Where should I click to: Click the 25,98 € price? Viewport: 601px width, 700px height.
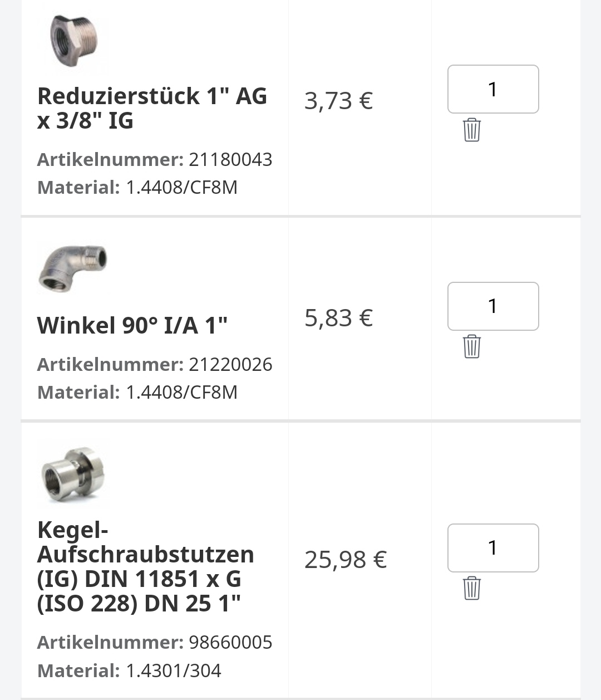click(x=346, y=560)
